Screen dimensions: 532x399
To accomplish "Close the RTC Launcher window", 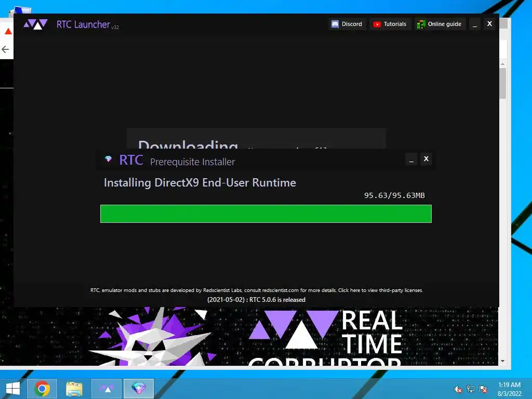I will pos(489,24).
